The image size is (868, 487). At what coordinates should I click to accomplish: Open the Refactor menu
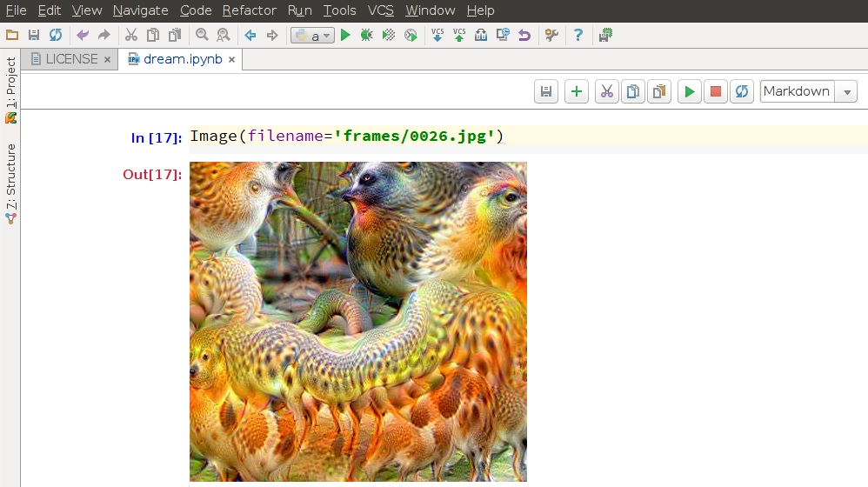(x=249, y=10)
